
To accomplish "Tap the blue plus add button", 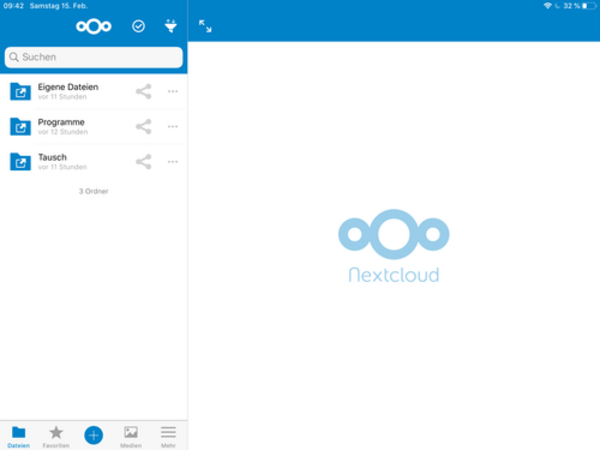I will tap(94, 435).
